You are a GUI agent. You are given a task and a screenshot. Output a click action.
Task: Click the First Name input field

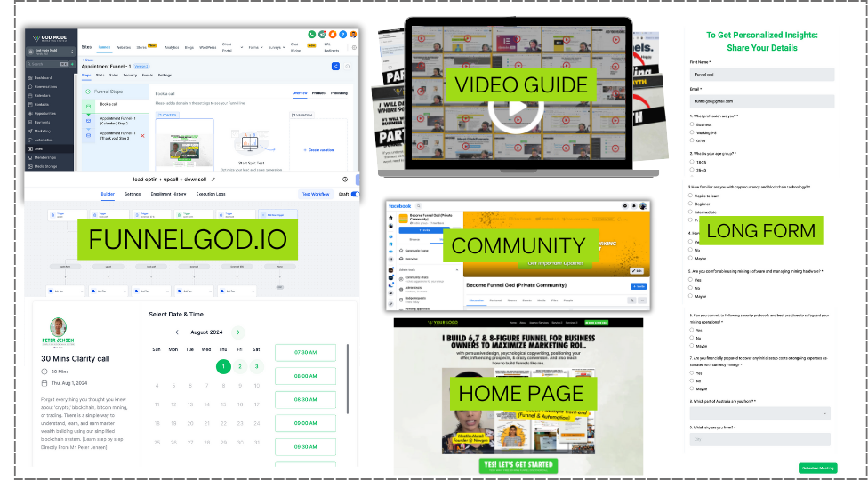pyautogui.click(x=761, y=74)
